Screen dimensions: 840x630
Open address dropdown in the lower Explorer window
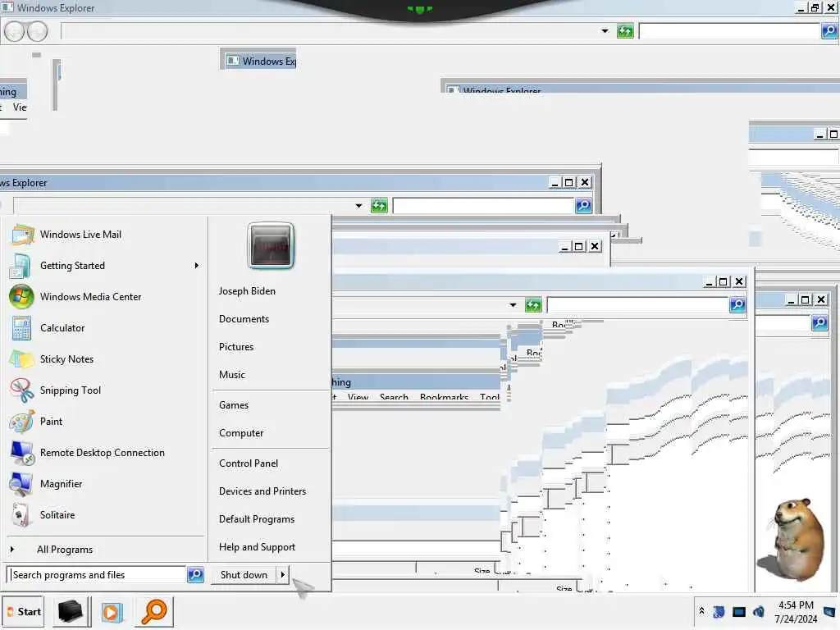[513, 305]
